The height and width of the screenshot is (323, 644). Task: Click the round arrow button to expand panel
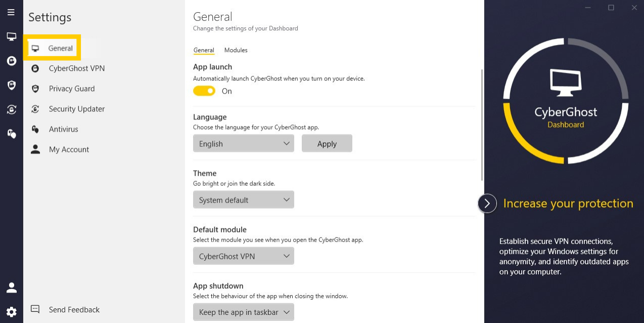click(487, 204)
